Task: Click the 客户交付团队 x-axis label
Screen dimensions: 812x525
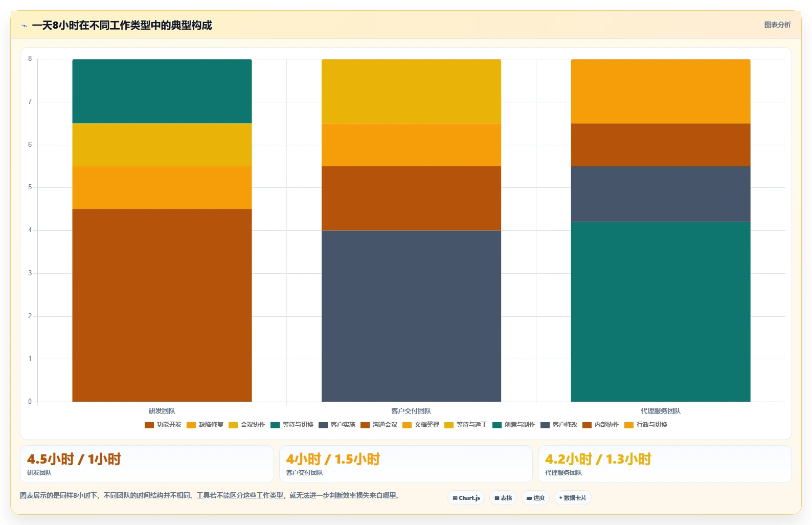Action: coord(411,411)
